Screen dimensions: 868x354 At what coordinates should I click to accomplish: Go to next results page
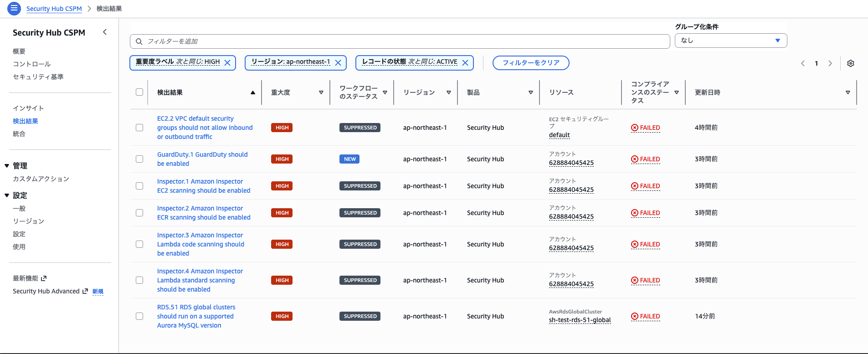[x=830, y=63]
